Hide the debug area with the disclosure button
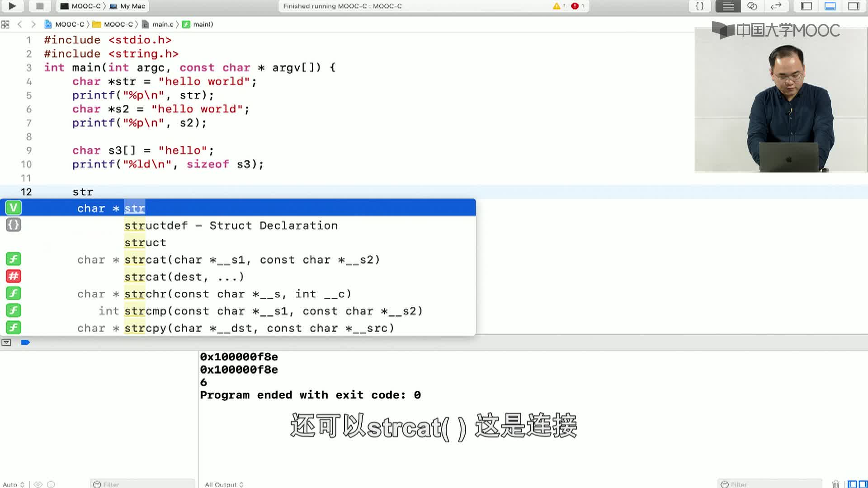The image size is (868, 488). (6, 343)
